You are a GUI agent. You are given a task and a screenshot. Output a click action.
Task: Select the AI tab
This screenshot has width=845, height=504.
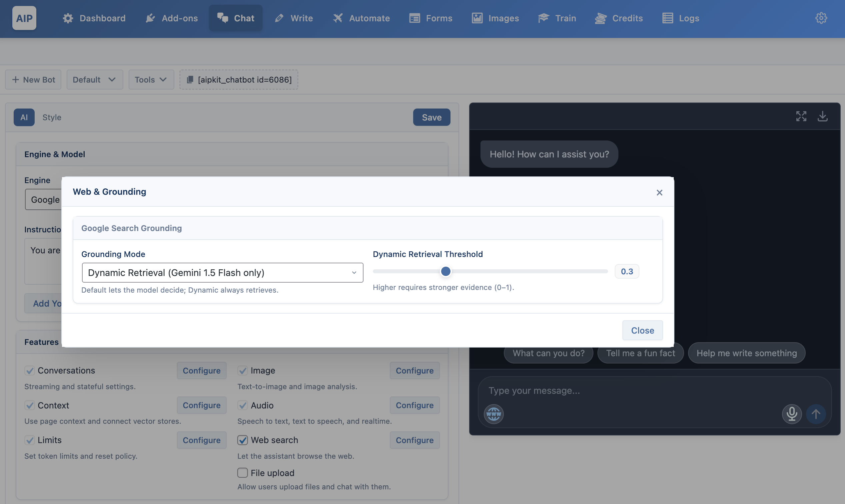coord(24,117)
